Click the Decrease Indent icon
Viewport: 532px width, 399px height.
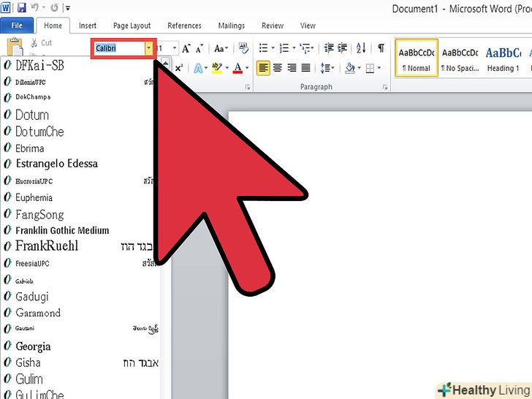pyautogui.click(x=329, y=47)
